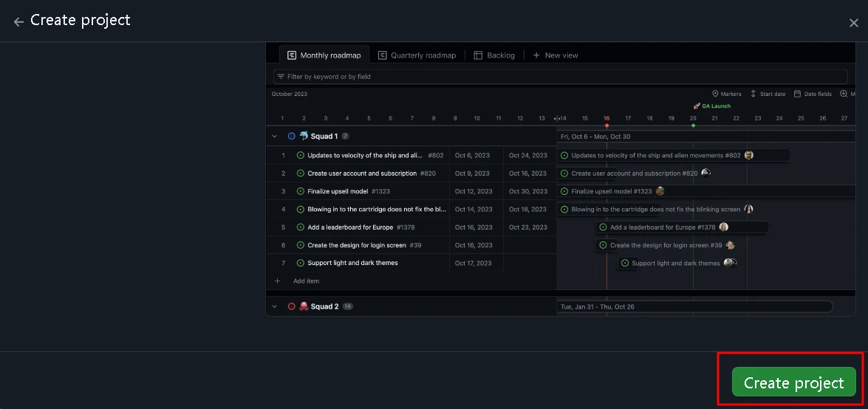Open table row Finalize upsell model #1323
Viewport: 868px width, 409px height.
coord(411,191)
